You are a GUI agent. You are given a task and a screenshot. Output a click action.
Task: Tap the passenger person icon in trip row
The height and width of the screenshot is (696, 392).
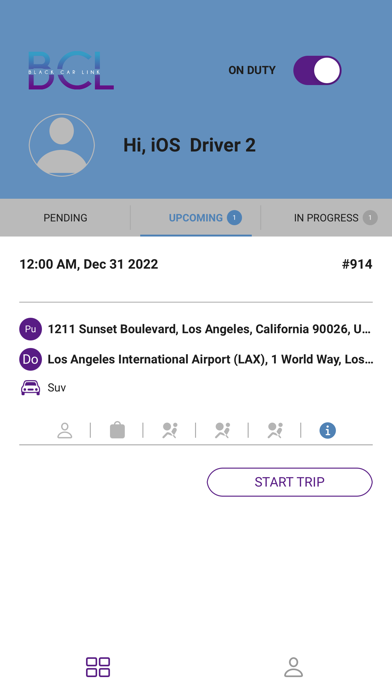coord(65,431)
